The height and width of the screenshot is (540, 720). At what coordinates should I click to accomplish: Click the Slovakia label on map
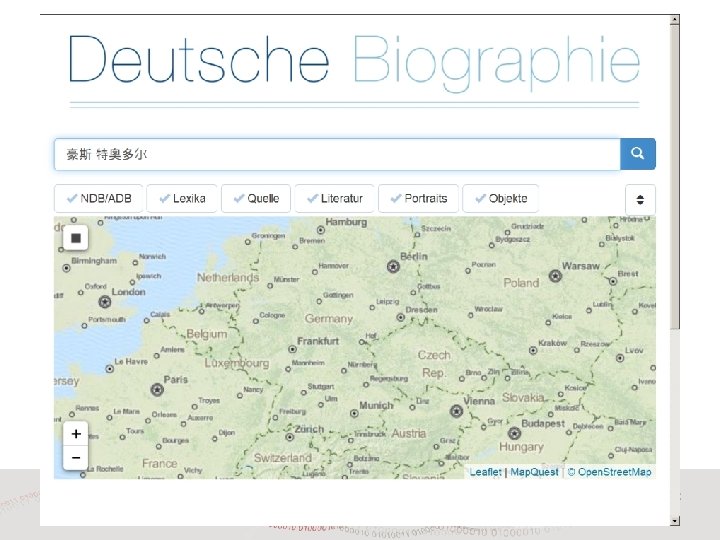(523, 398)
